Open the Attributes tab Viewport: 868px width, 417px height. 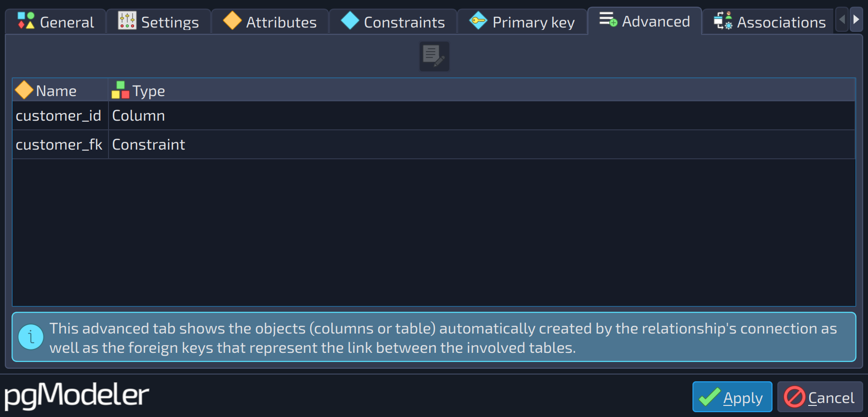[270, 22]
